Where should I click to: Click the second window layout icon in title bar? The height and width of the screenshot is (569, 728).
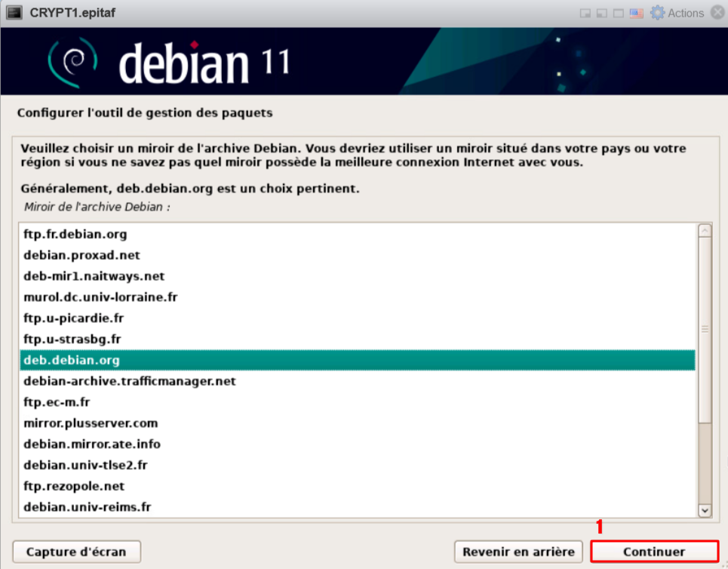coord(601,13)
